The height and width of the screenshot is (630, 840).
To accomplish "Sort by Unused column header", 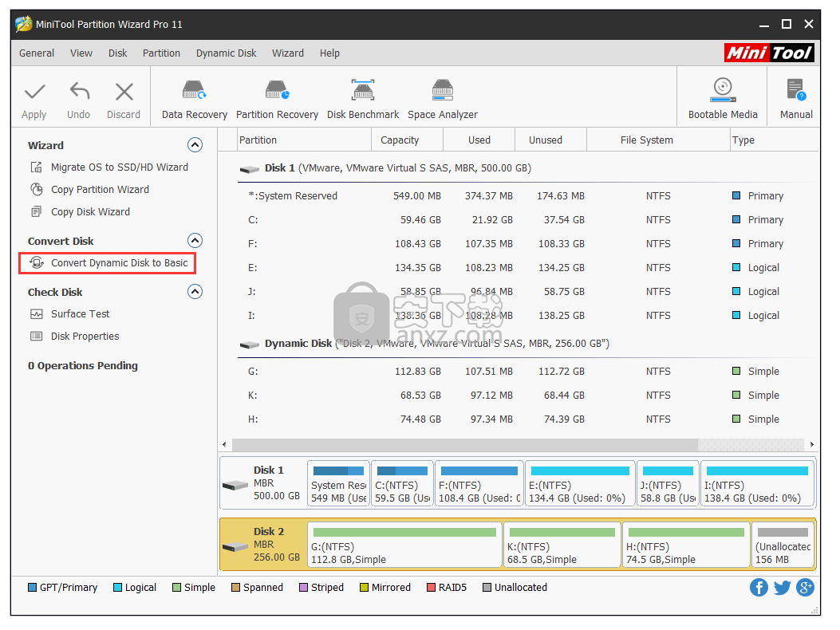I will tap(550, 140).
